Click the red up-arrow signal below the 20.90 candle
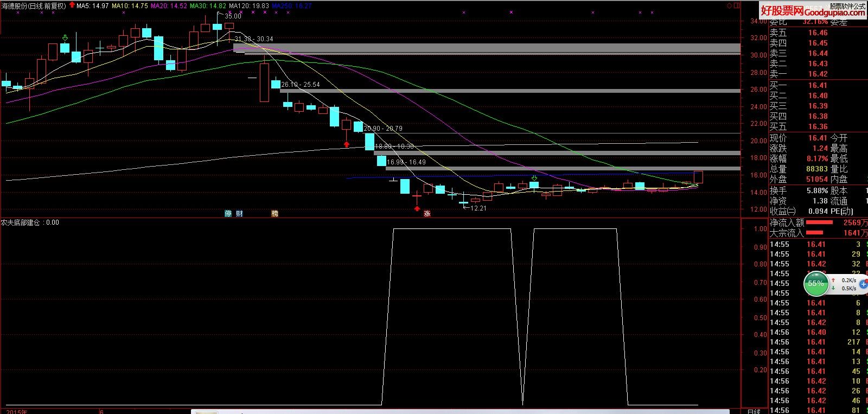868x414 pixels. click(x=347, y=144)
